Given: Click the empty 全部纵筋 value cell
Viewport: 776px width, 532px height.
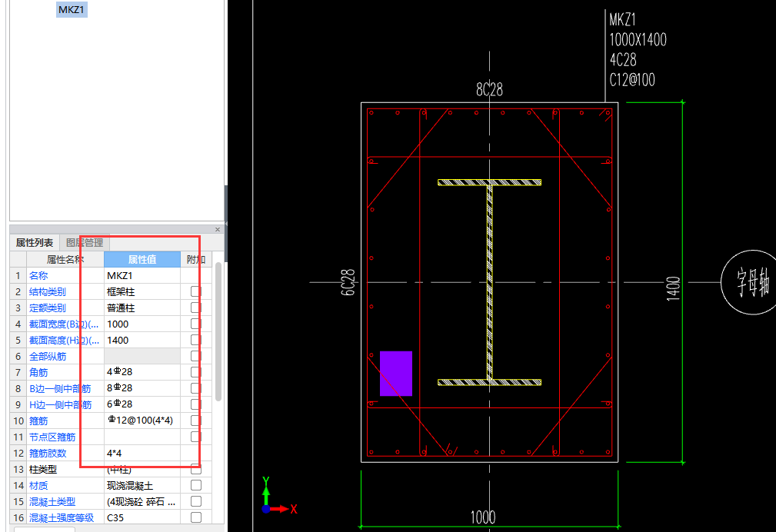Looking at the screenshot, I should click(x=142, y=356).
